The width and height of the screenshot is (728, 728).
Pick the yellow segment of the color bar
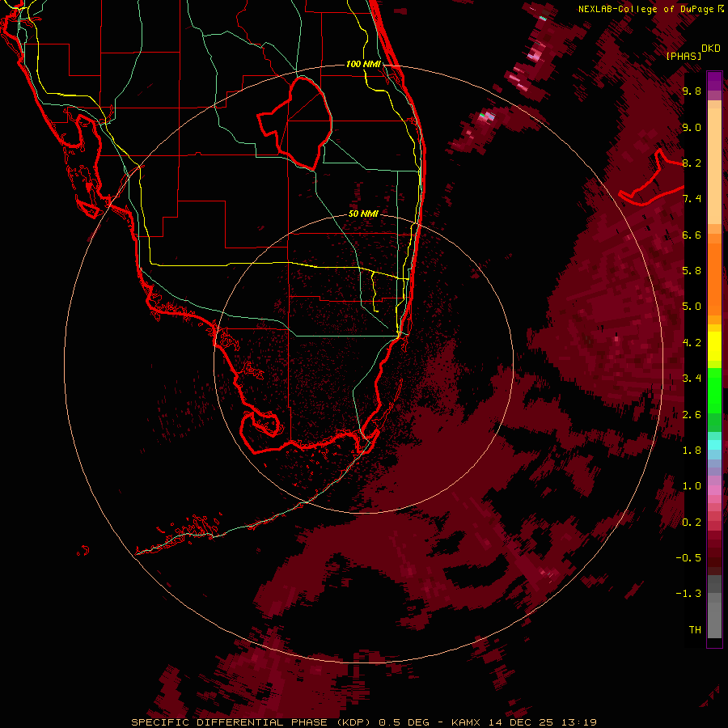(x=714, y=346)
